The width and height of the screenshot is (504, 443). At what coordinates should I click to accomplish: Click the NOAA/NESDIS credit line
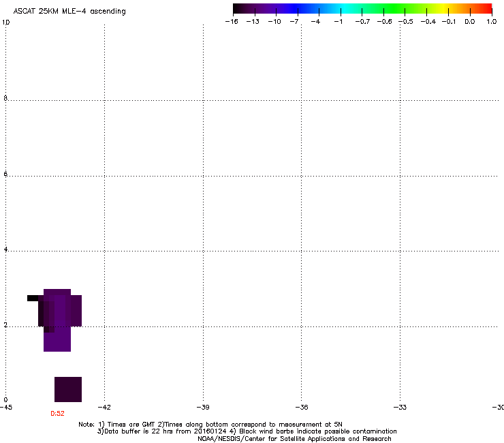294,439
